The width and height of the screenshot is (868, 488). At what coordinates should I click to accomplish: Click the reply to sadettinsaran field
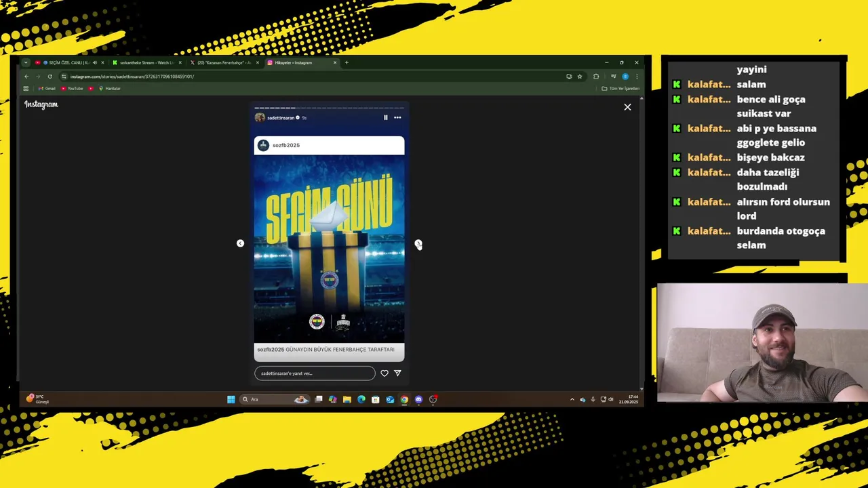[315, 373]
